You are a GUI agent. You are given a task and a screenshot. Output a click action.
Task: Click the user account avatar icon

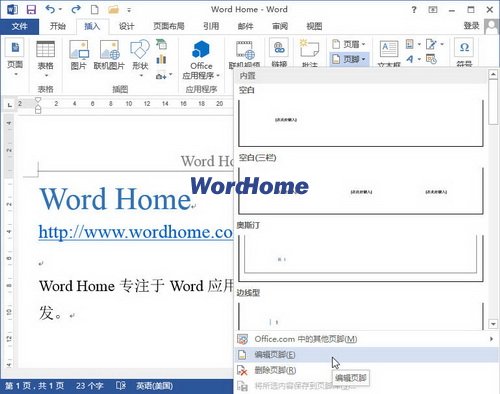click(491, 26)
